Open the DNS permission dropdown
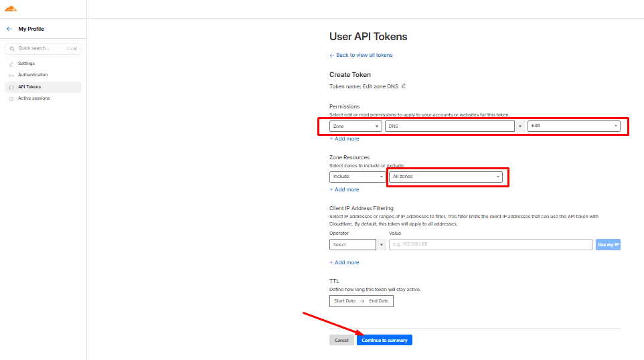Screen dimensions: 644x360 coord(454,126)
